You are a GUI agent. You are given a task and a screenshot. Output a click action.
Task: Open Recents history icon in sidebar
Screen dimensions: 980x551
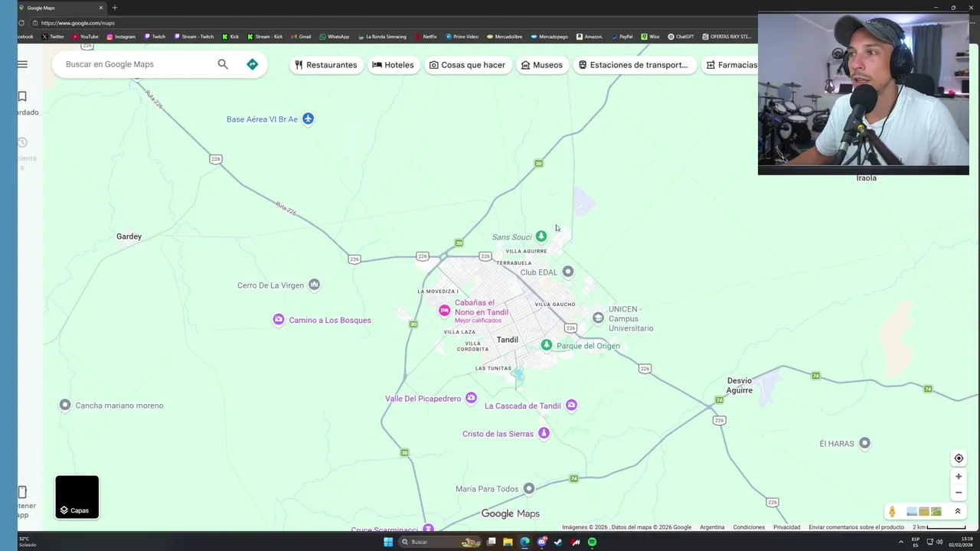[x=22, y=142]
